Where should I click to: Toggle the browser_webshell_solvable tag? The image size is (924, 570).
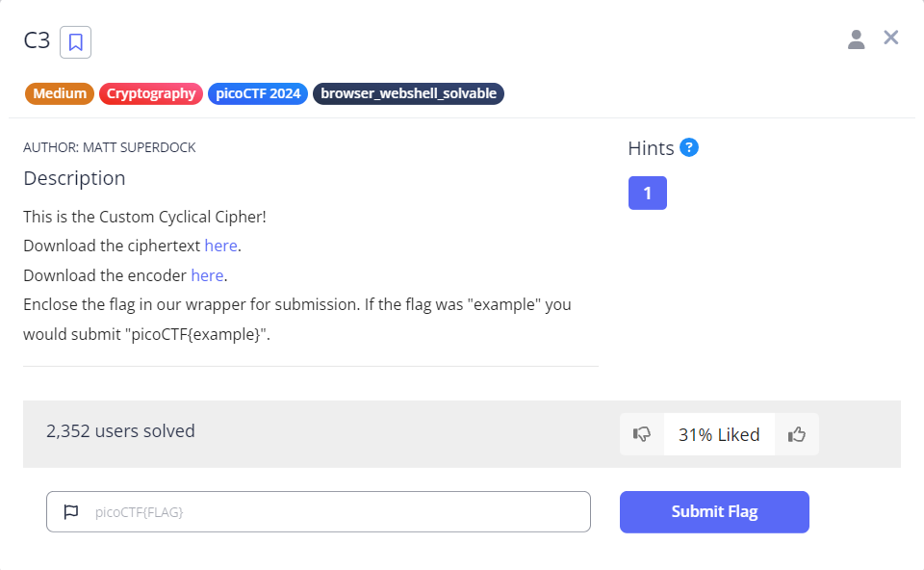[408, 93]
